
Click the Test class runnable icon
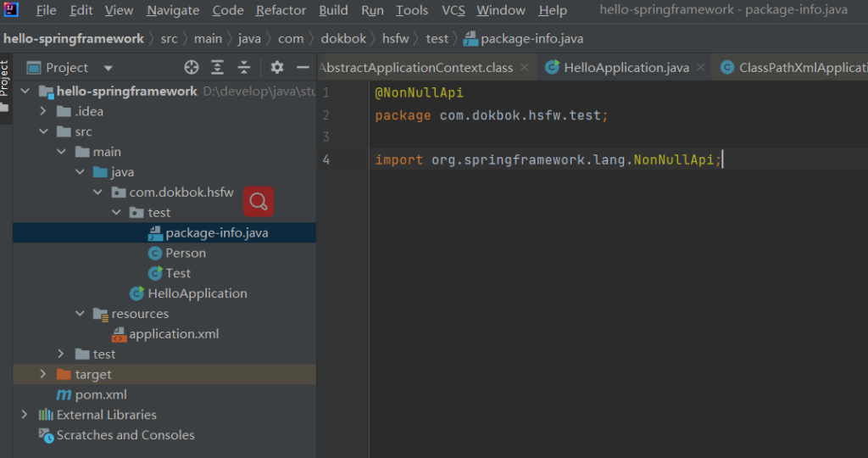[x=155, y=273]
